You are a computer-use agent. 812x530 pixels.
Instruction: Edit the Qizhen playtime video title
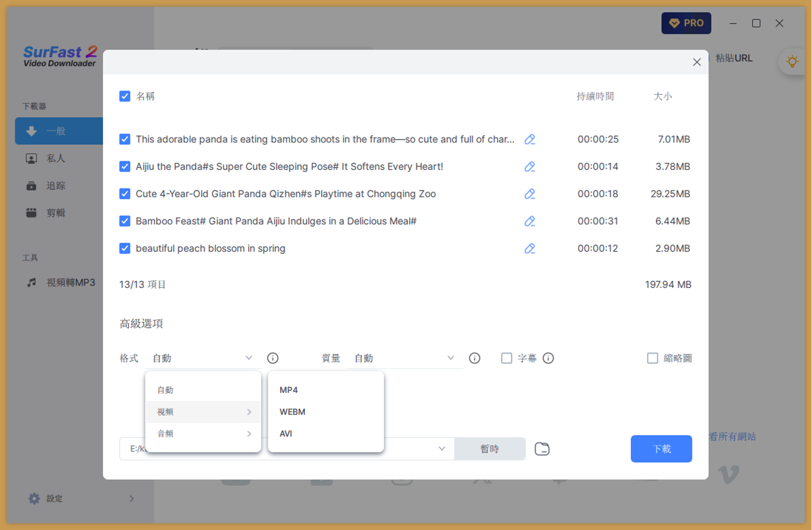(x=530, y=194)
